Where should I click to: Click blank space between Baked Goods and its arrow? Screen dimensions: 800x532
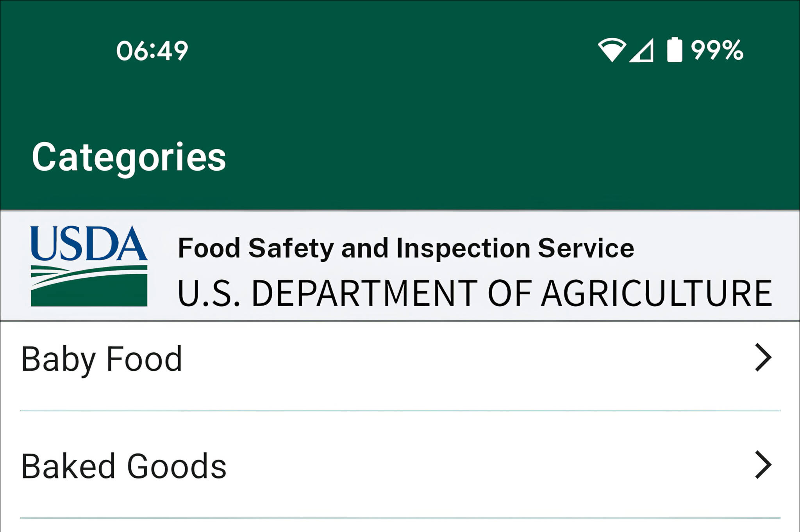488,466
